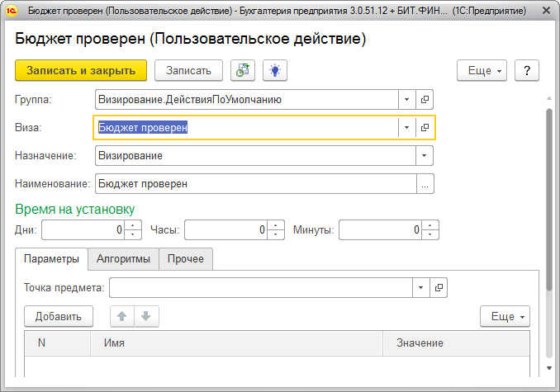The width and height of the screenshot is (560, 392).
Task: Switch to the Алгоритмы tab
Action: pos(123,259)
